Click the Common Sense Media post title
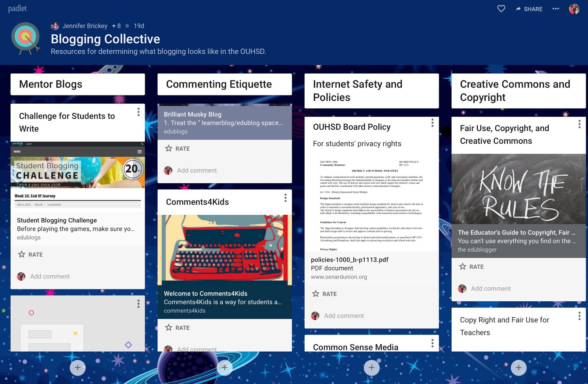Screen dimensions: 588x384 (356, 347)
